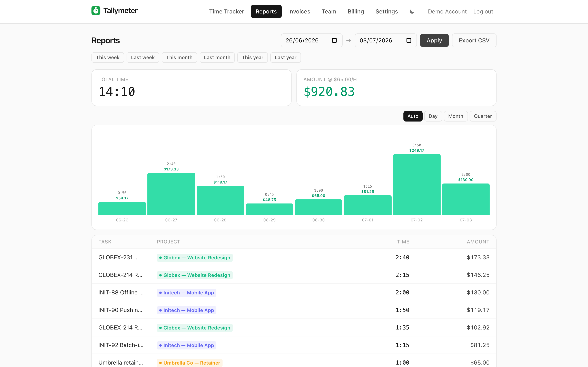Image resolution: width=588 pixels, height=367 pixels.
Task: Open the start date calendar picker icon
Action: 334,40
